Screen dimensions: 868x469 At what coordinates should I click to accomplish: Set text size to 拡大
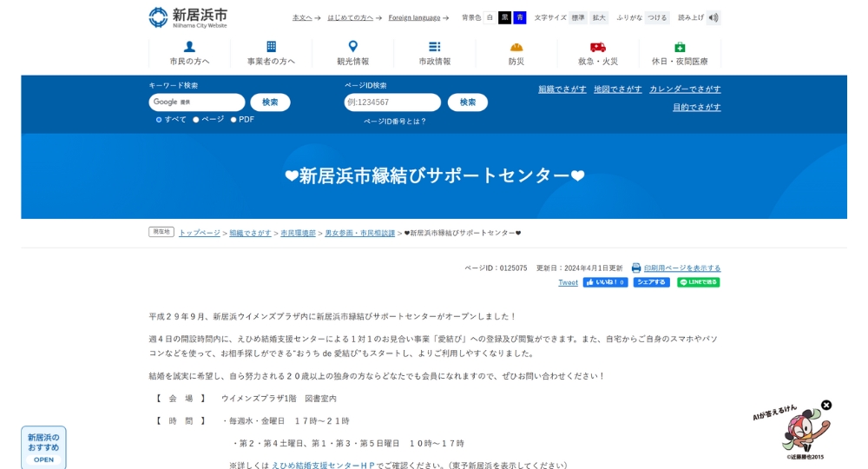(599, 17)
